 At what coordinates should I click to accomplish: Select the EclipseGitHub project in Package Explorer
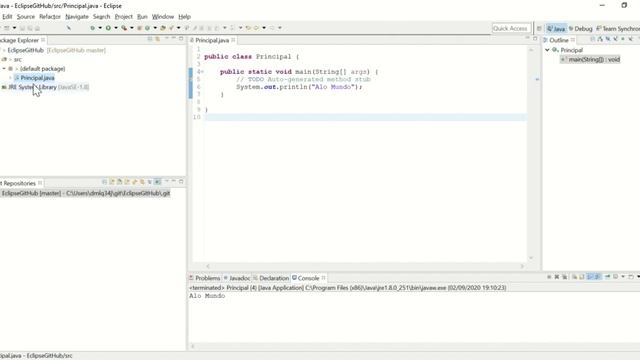point(25,50)
